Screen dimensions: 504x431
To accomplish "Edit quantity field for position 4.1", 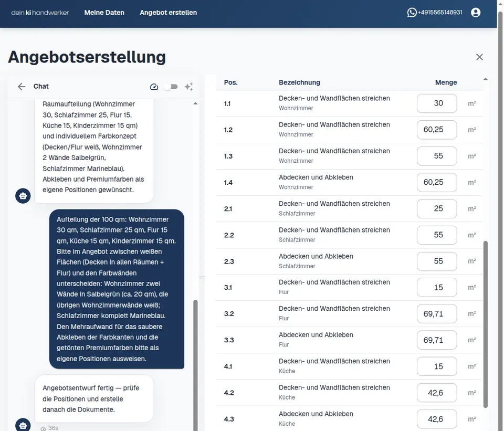I will [x=437, y=366].
